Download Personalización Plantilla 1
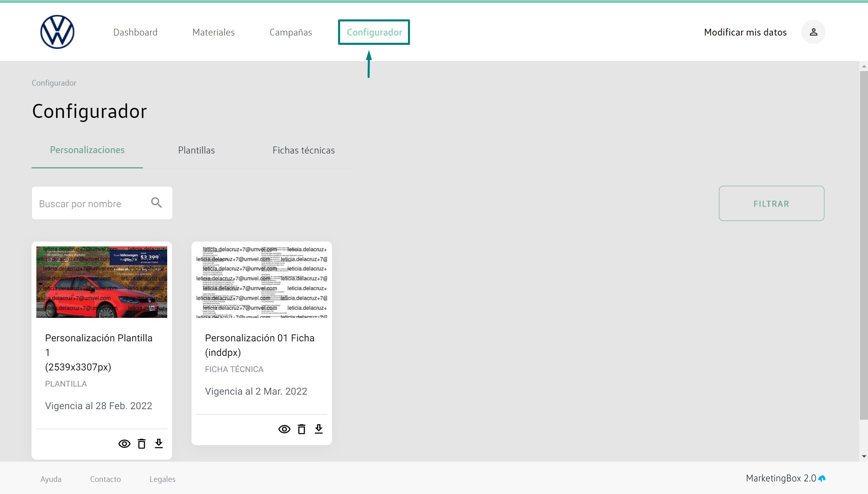The image size is (868, 494). pos(159,444)
